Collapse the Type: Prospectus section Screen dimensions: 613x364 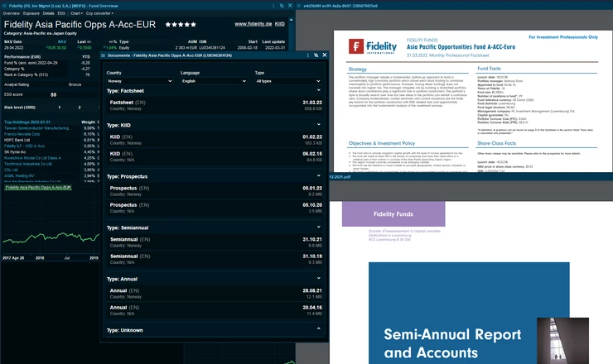(319, 175)
